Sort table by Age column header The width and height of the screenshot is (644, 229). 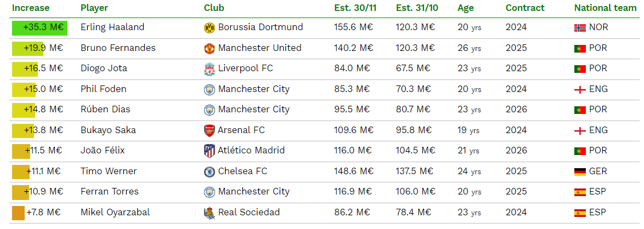466,8
